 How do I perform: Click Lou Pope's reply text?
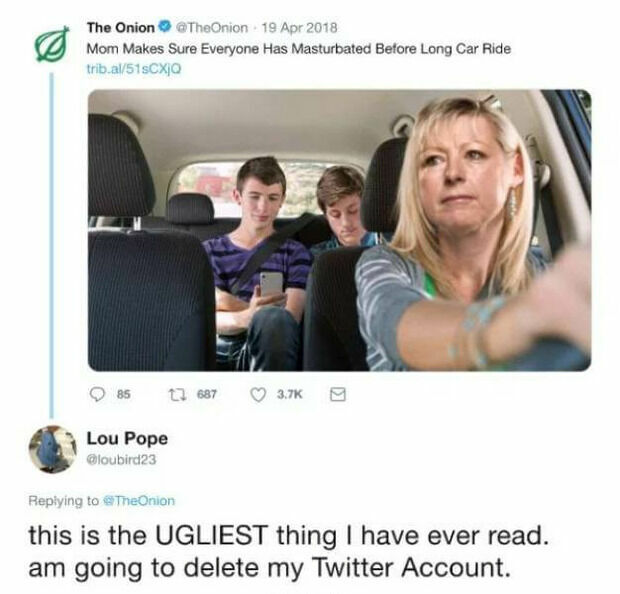pyautogui.click(x=289, y=551)
